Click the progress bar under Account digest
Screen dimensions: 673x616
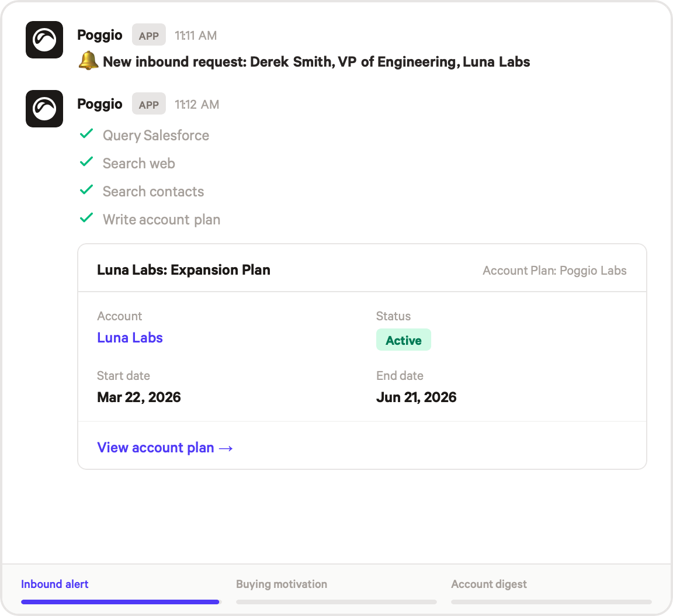click(x=551, y=601)
